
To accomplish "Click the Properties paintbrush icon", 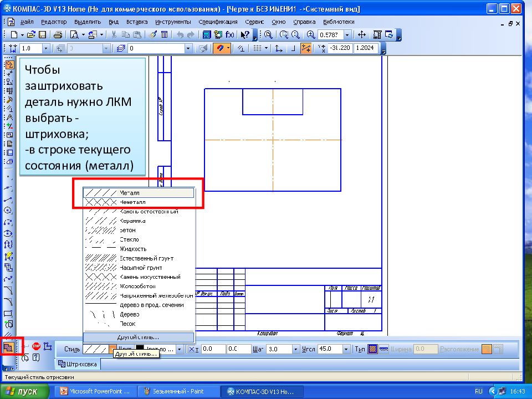I will click(x=153, y=34).
